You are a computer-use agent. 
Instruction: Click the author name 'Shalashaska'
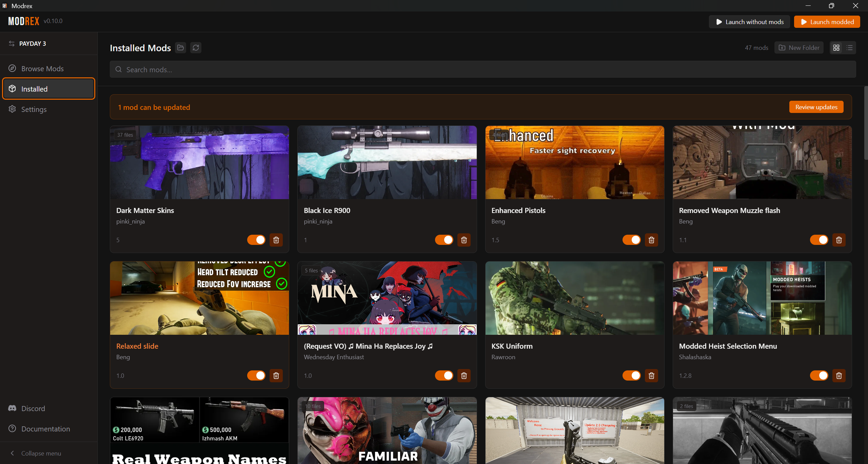[x=695, y=357]
